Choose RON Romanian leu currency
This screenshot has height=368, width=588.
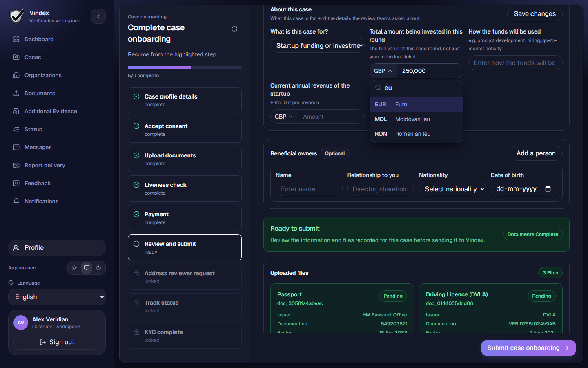tap(416, 134)
